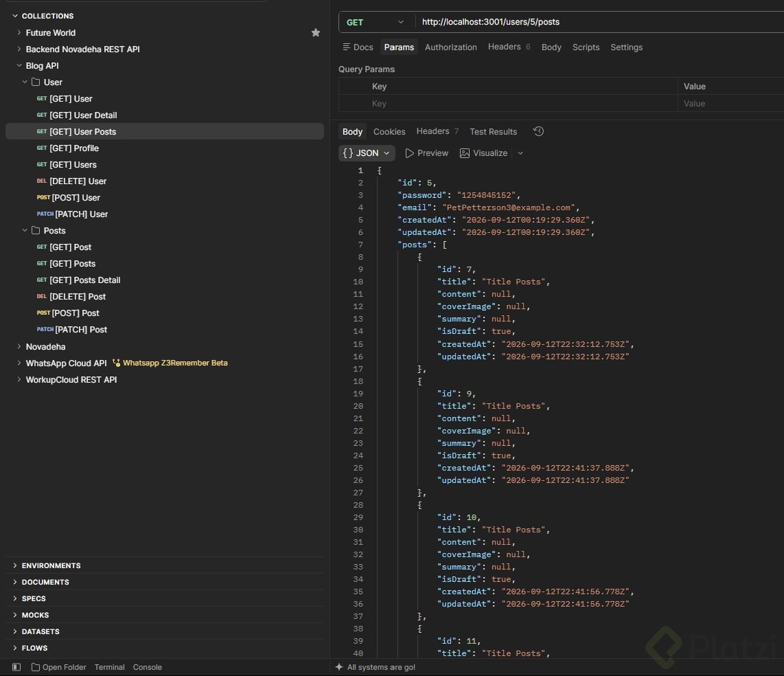Open the response history clock icon
Screen dimensions: 784x676
[x=538, y=131]
